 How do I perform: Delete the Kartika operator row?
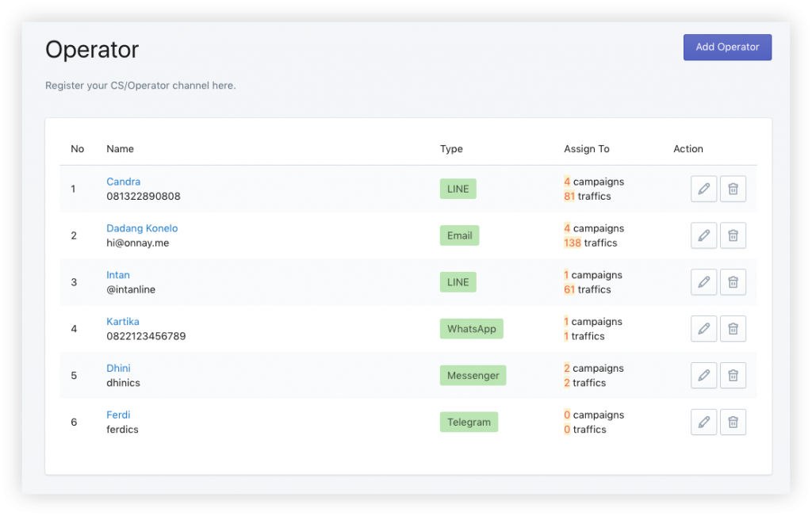(x=733, y=329)
